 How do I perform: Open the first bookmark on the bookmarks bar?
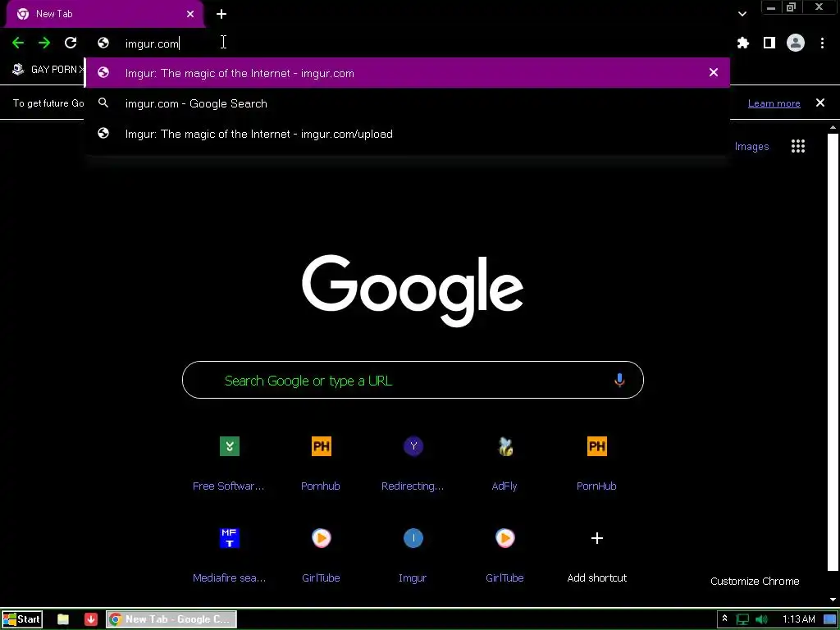pyautogui.click(x=48, y=69)
